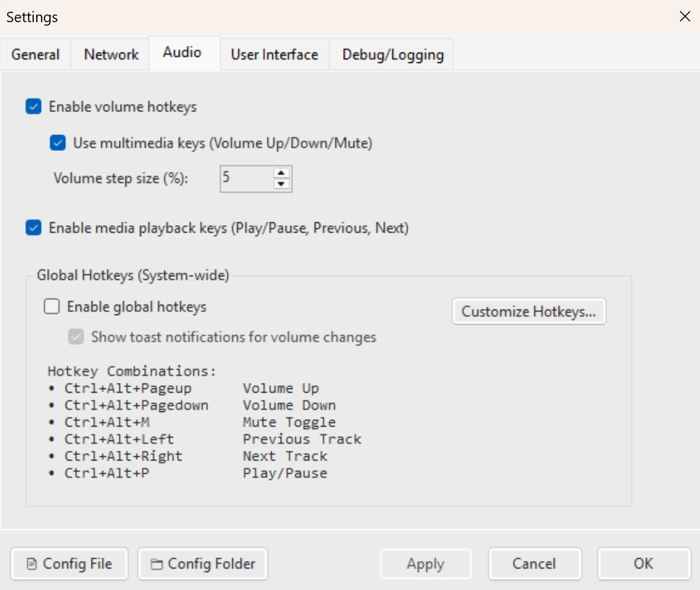
Task: Click the document icon on Config File button
Action: 30,564
